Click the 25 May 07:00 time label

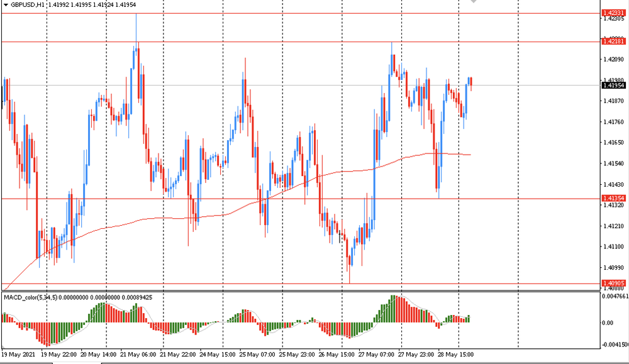click(257, 355)
